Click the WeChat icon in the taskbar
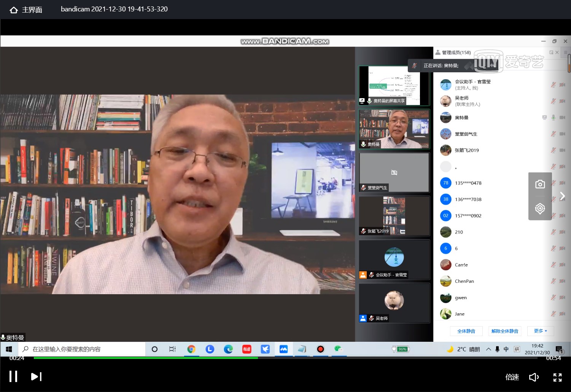The height and width of the screenshot is (392, 571). 338,349
